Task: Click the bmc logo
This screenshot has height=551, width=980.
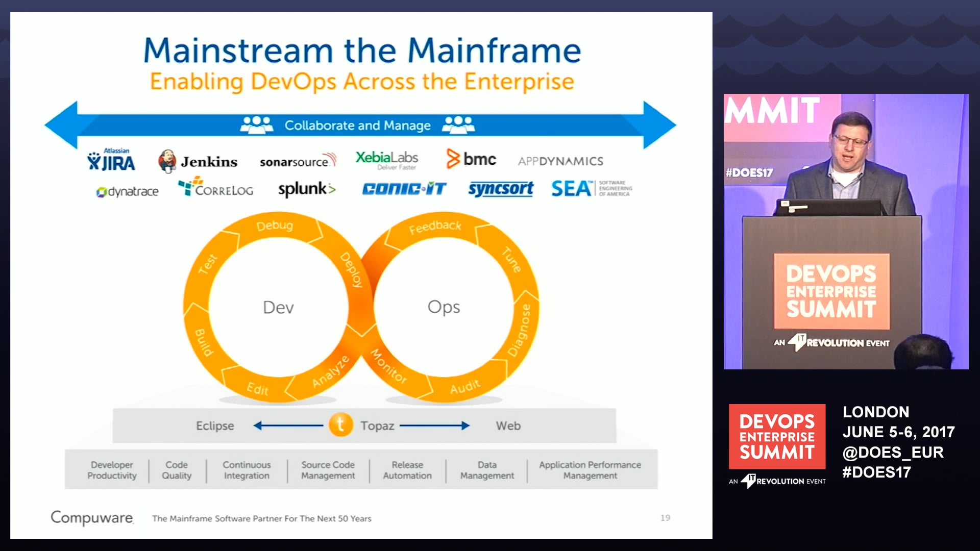Action: pyautogui.click(x=471, y=159)
